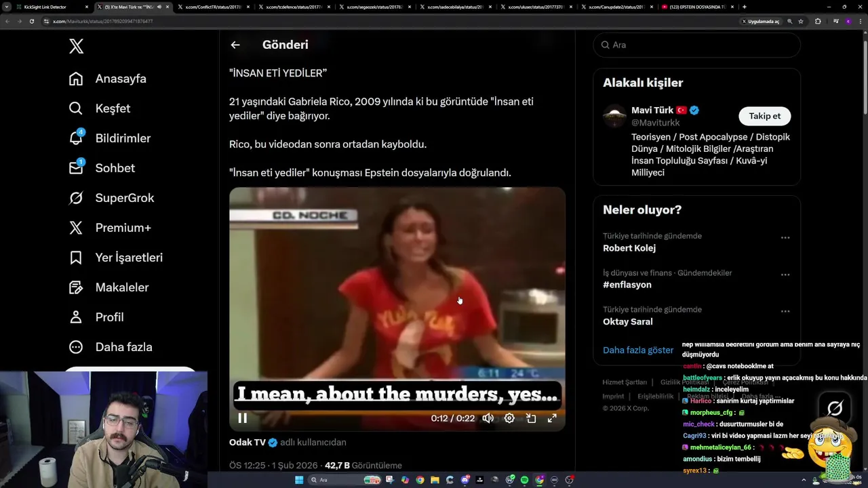The image size is (868, 488).
Task: Reload the page in the browser
Action: 31,21
